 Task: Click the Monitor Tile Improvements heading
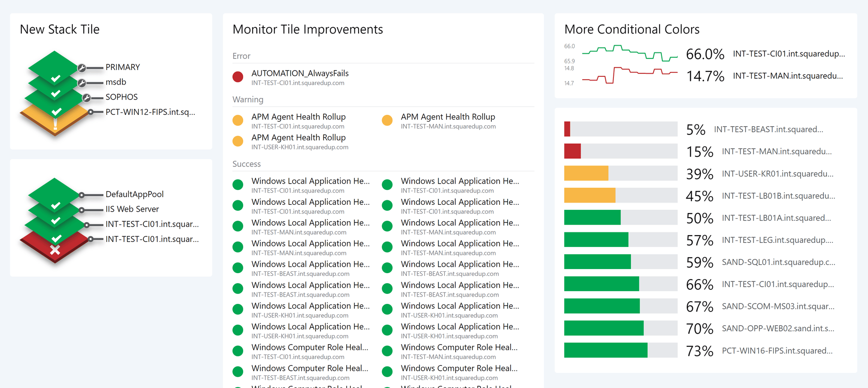(x=307, y=29)
